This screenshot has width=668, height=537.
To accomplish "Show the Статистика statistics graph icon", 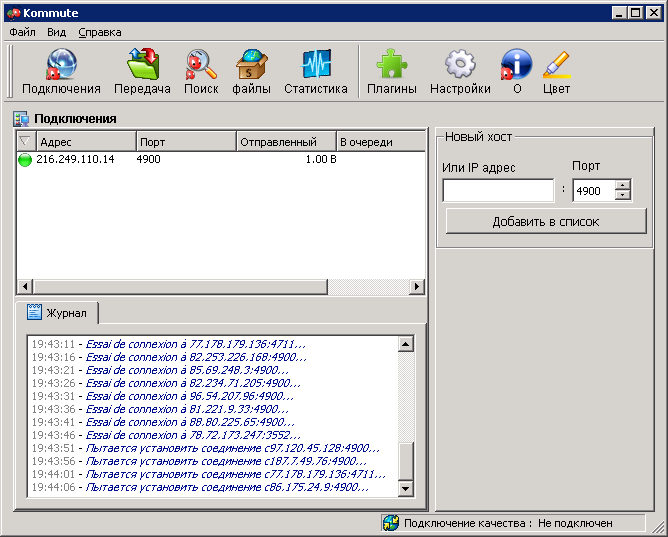I will point(316,64).
